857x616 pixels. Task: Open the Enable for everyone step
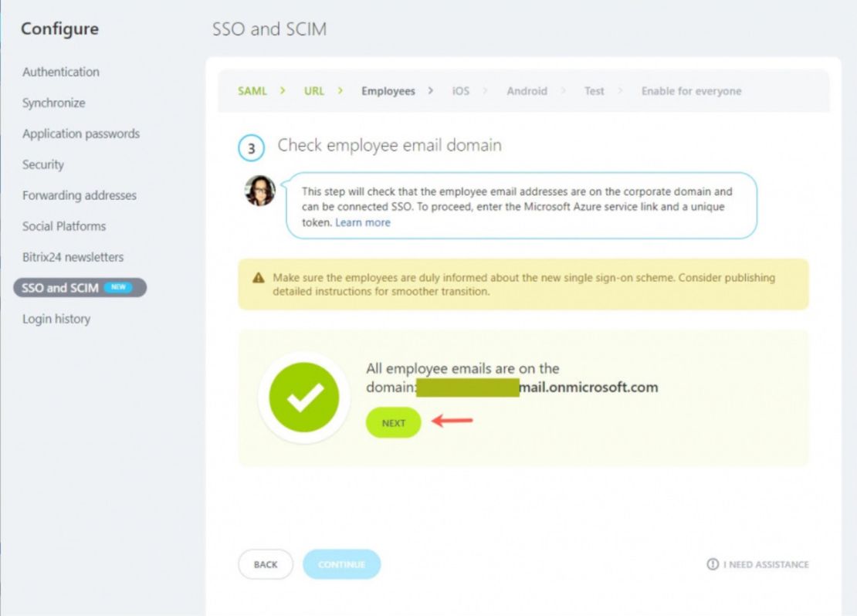coord(692,91)
